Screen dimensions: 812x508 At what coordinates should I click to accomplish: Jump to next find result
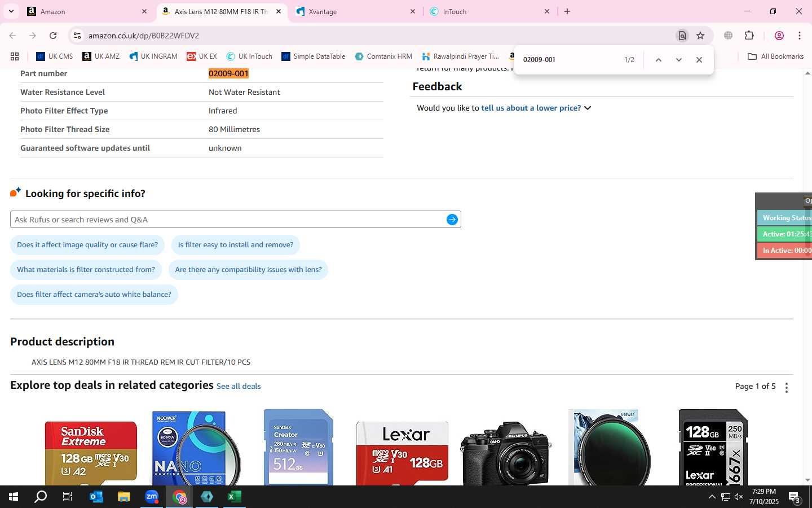click(679, 60)
